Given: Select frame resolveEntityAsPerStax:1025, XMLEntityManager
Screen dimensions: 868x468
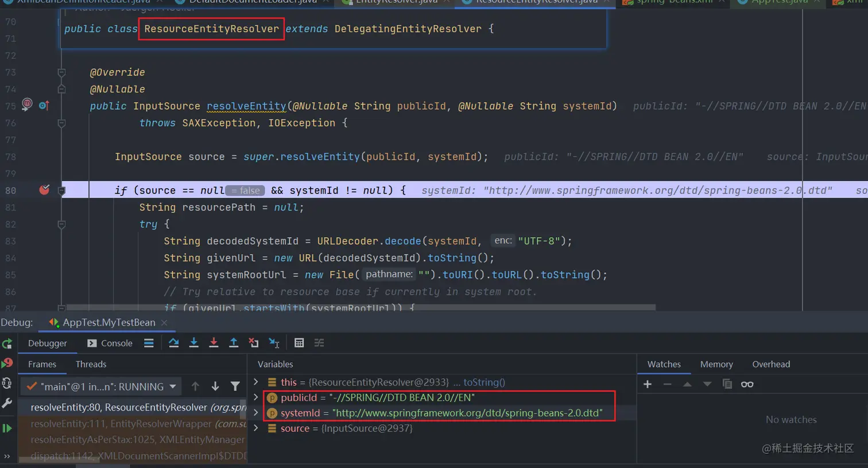Looking at the screenshot, I should click(x=133, y=440).
